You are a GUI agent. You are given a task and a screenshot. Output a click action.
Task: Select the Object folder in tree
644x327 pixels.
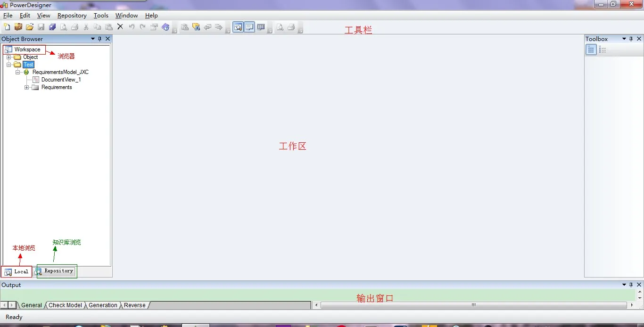pos(31,57)
